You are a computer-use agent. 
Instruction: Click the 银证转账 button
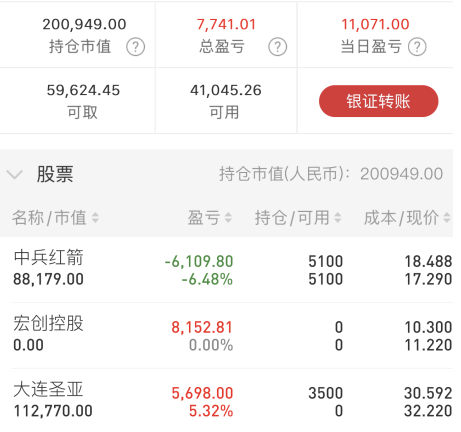(379, 101)
